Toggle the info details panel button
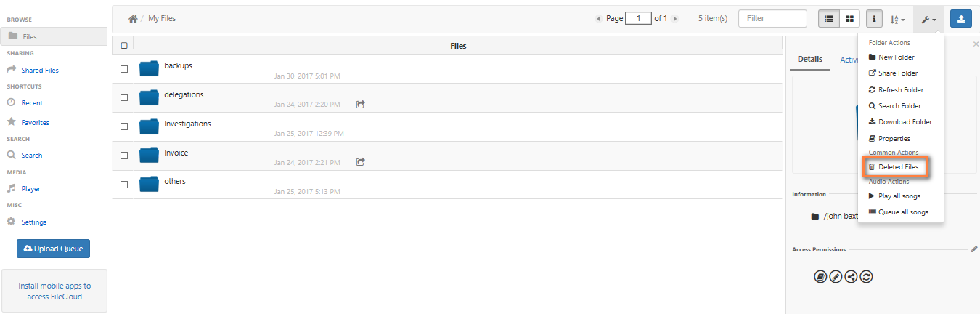Viewport: 980px width, 314px height. tap(875, 18)
